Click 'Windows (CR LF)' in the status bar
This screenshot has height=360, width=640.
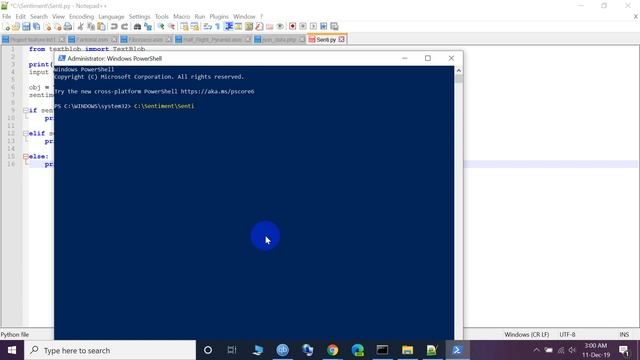(x=527, y=334)
